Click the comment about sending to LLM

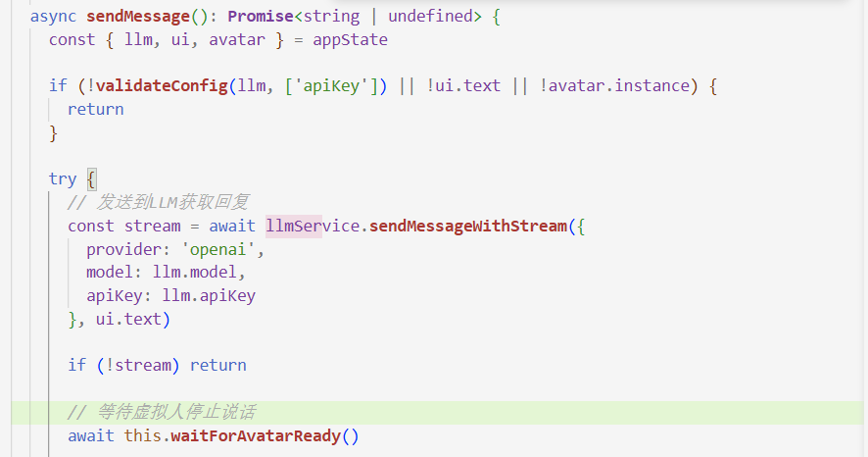[161, 202]
